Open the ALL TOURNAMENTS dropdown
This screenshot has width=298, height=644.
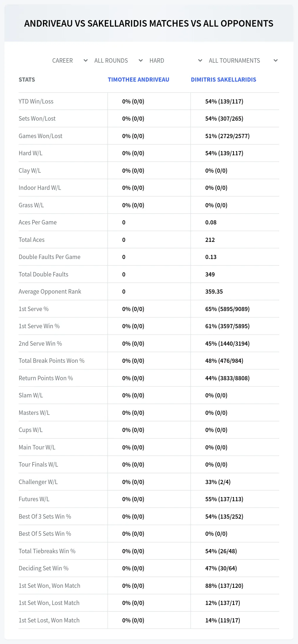pyautogui.click(x=243, y=61)
